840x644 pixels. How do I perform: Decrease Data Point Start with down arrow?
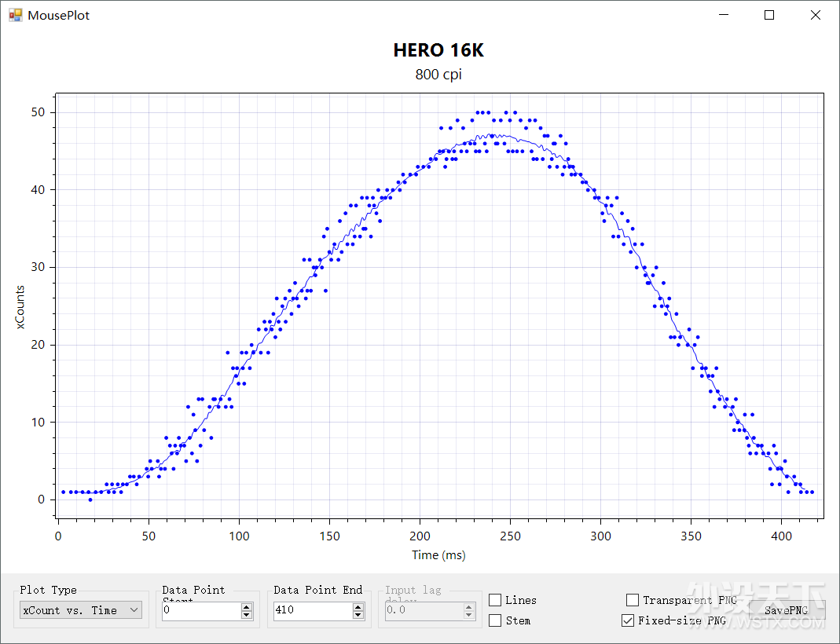[247, 615]
